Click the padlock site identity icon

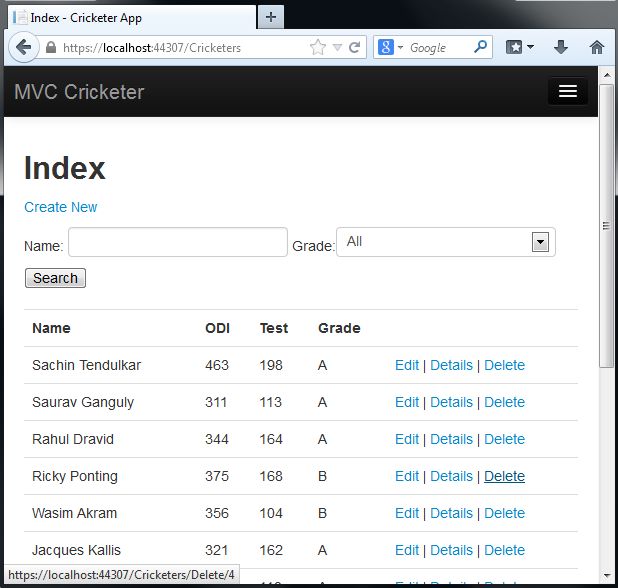[51, 48]
